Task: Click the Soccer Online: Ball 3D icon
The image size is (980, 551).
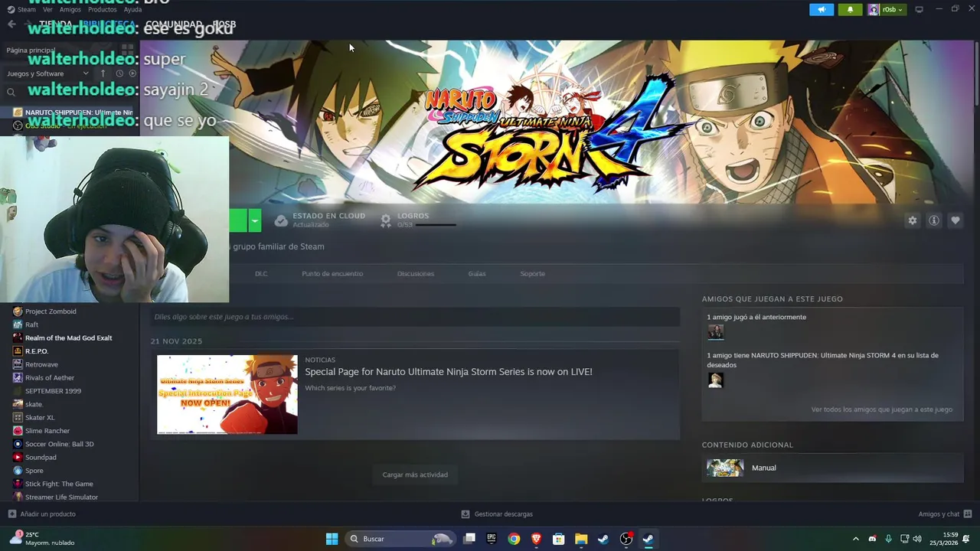Action: [18, 444]
